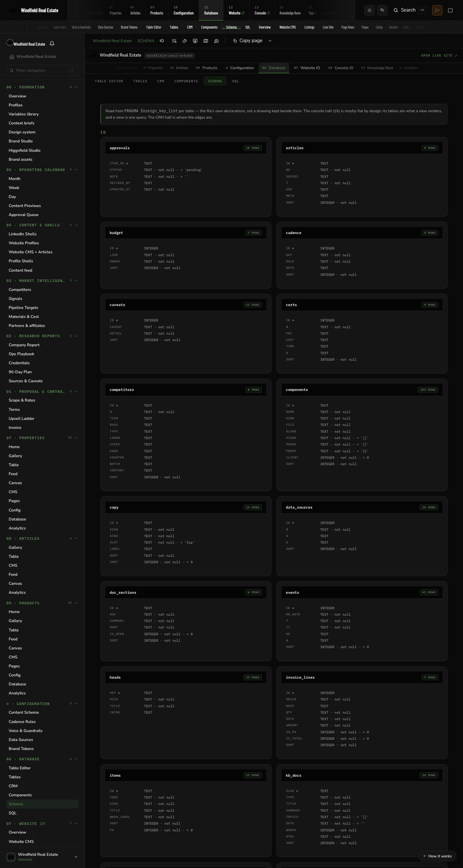
Task: Click the home icon beside Windfield Real Estate
Action: pyautogui.click(x=12, y=57)
